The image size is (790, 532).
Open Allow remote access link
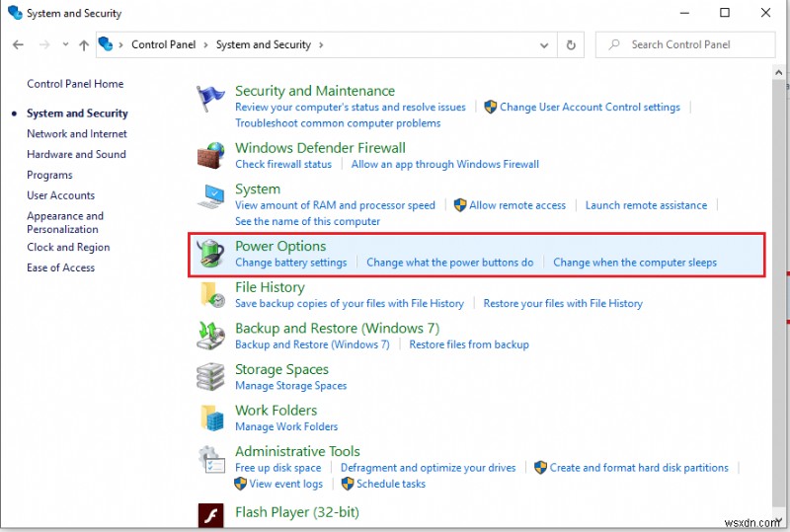coord(517,205)
